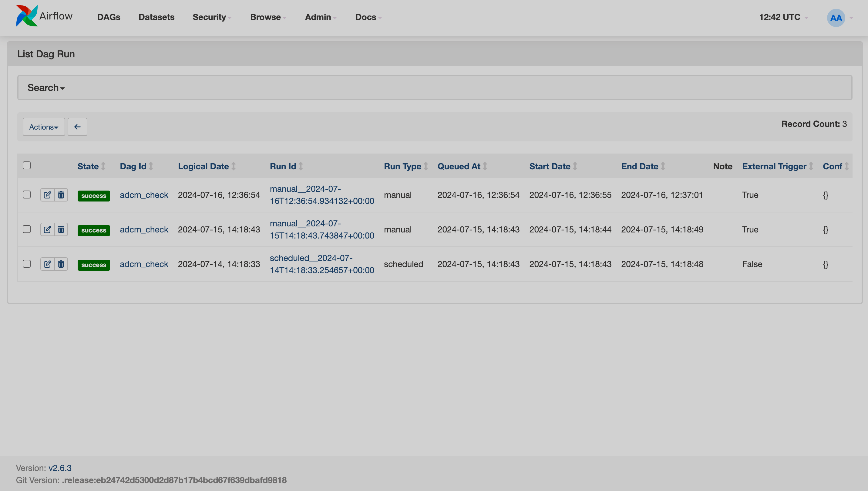The height and width of the screenshot is (491, 868).
Task: Edit the first manual dag run
Action: click(x=47, y=195)
